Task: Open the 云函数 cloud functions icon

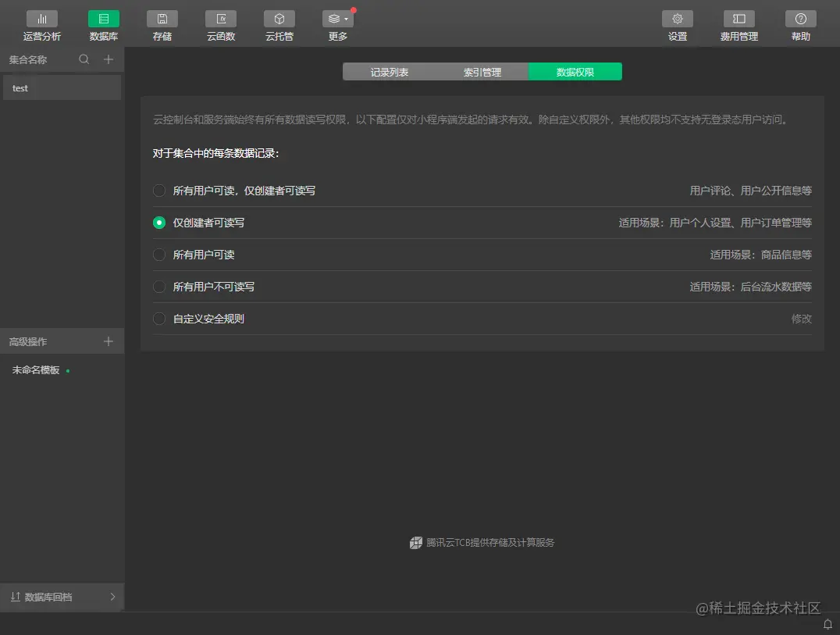Action: point(221,19)
